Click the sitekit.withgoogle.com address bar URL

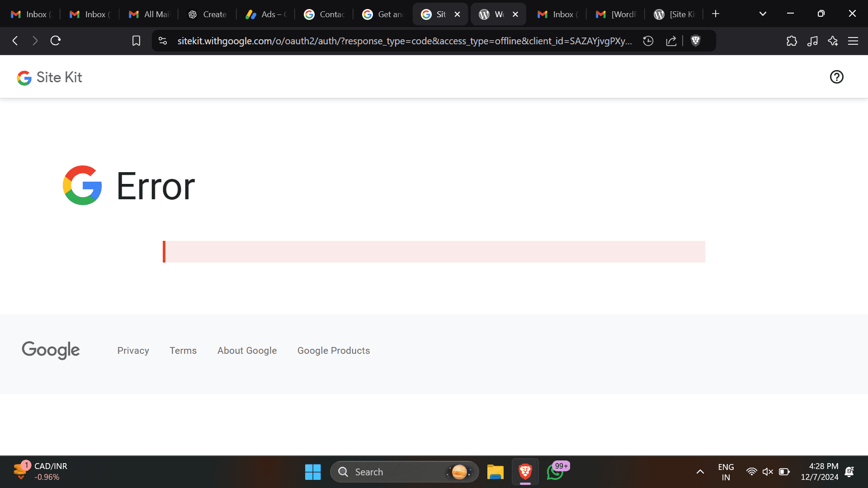(x=404, y=41)
